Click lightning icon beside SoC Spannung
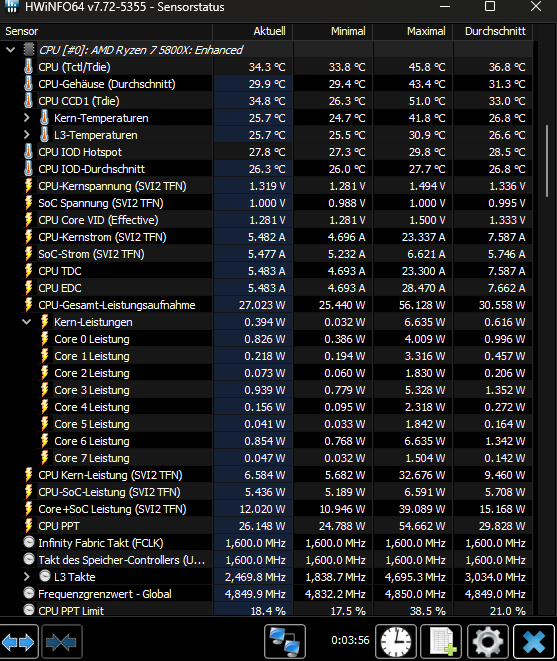557x661 pixels. coord(28,203)
